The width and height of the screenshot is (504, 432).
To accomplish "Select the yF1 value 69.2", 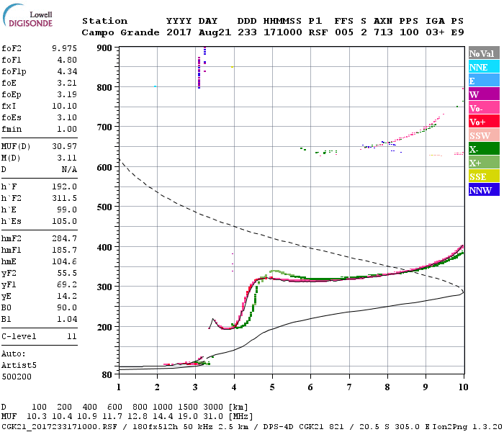I will click(x=67, y=285).
